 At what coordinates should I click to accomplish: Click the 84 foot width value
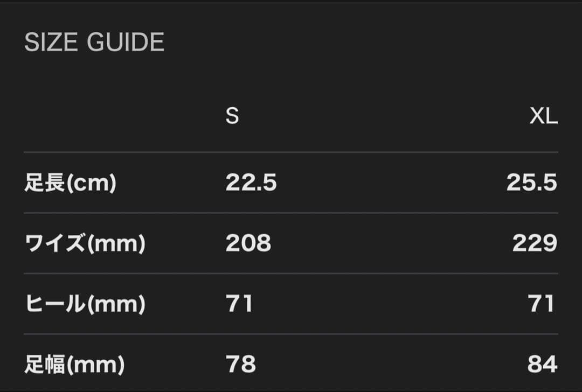542,365
